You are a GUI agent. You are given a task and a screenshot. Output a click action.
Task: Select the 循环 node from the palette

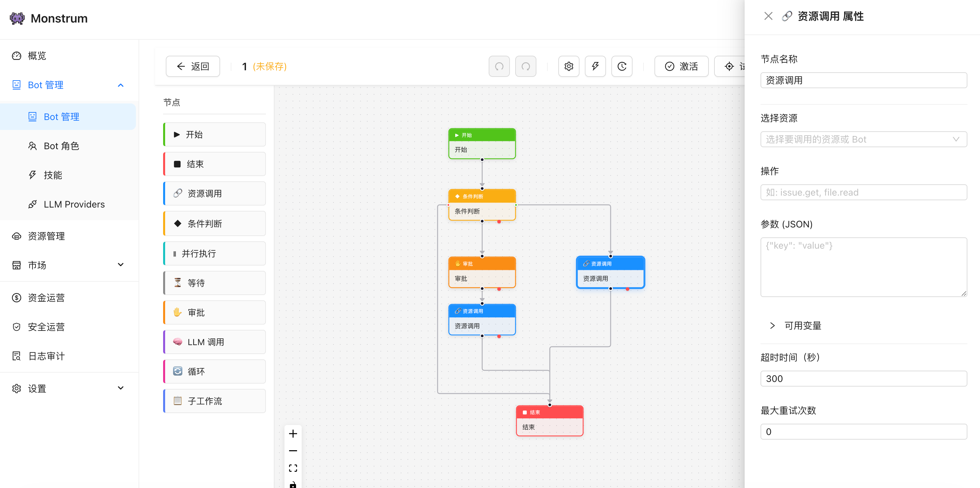tap(214, 371)
